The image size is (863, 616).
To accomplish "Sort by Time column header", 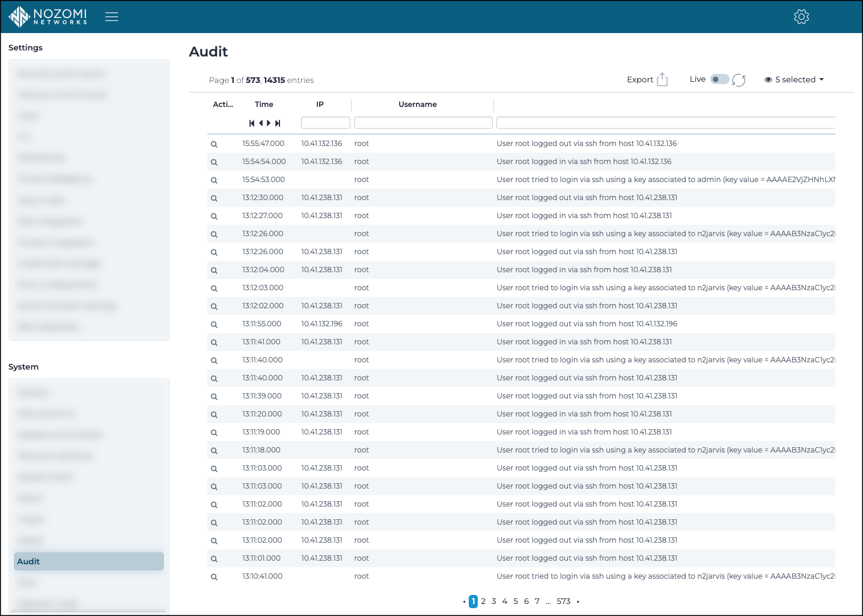I will pos(264,105).
